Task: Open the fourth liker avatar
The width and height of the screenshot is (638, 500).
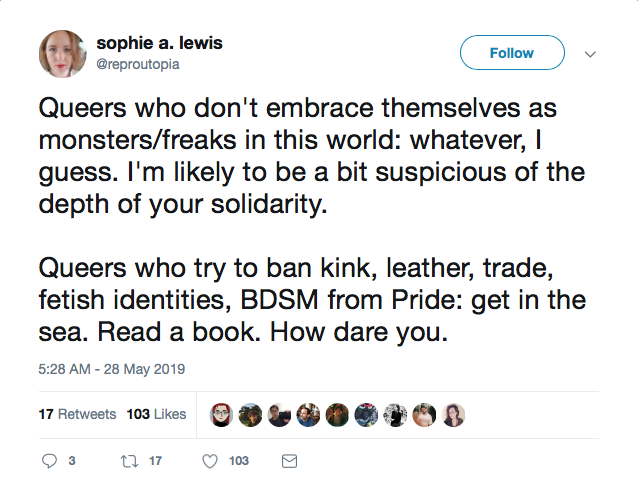Action: click(308, 415)
